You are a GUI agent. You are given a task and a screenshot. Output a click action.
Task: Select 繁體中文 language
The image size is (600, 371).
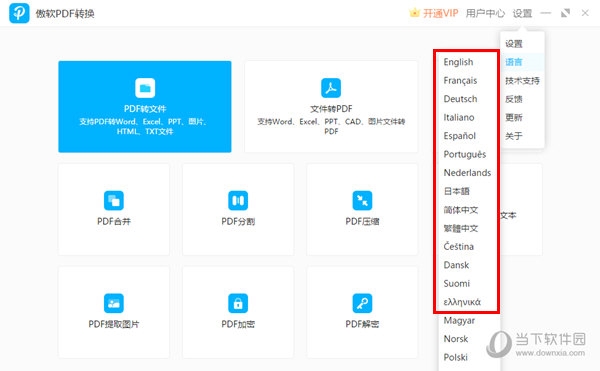[461, 228]
